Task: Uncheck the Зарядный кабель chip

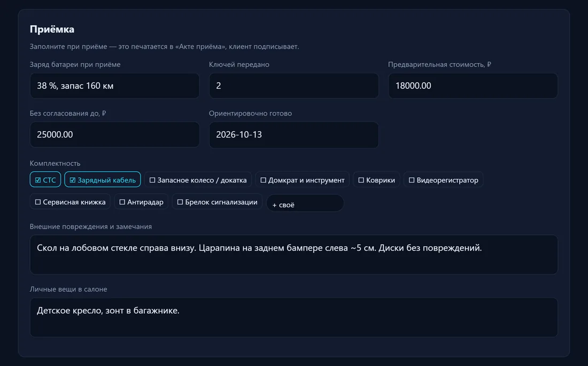Action: pyautogui.click(x=103, y=180)
